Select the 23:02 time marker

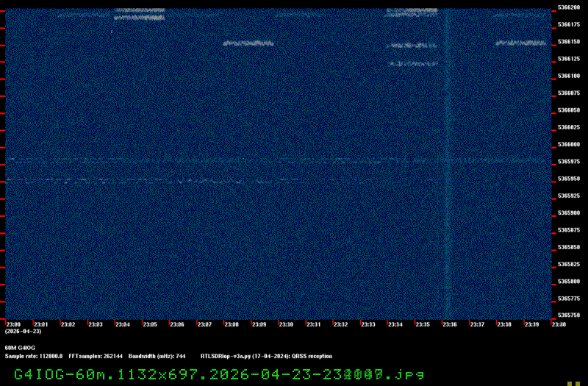coord(68,324)
